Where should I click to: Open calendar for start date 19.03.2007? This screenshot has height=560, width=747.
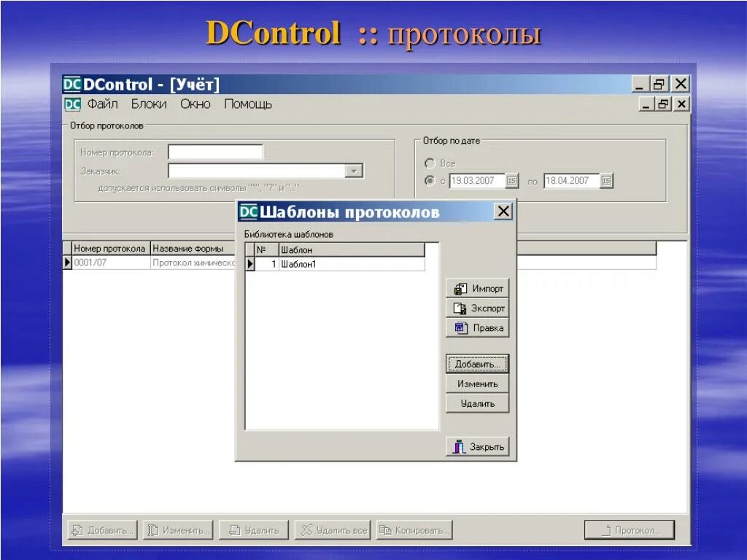click(511, 181)
